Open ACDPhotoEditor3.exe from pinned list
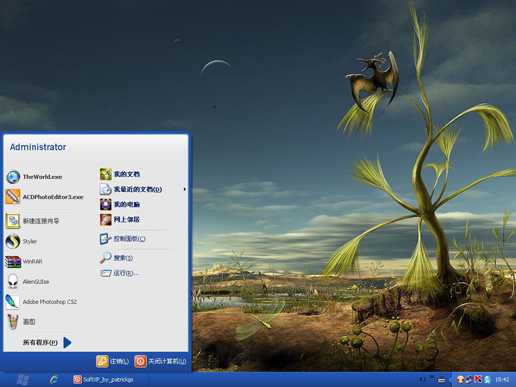The image size is (516, 387). tap(45, 197)
